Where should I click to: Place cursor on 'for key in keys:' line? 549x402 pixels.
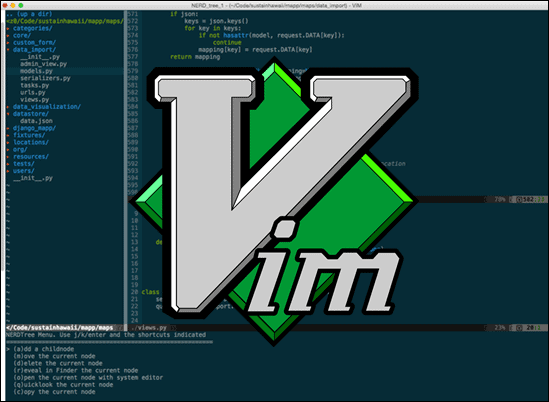213,28
